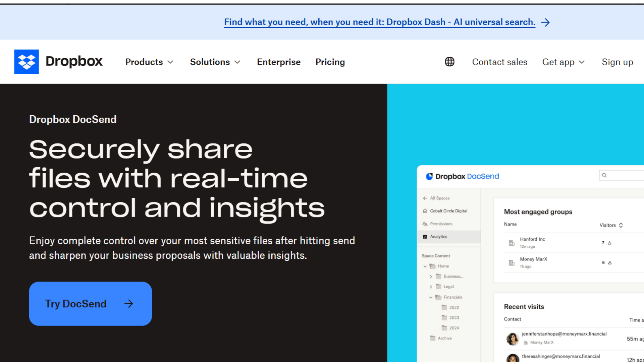Click the Contact sales link

click(x=499, y=62)
